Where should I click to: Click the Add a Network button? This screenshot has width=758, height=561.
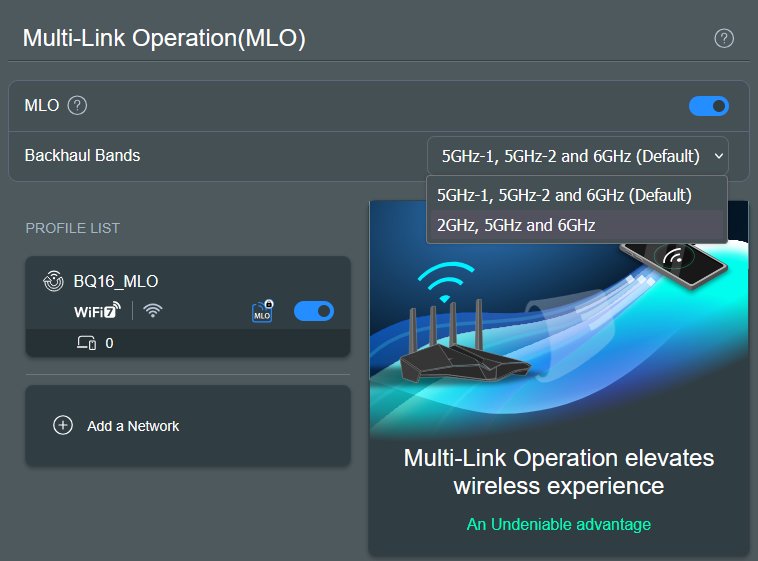click(133, 426)
